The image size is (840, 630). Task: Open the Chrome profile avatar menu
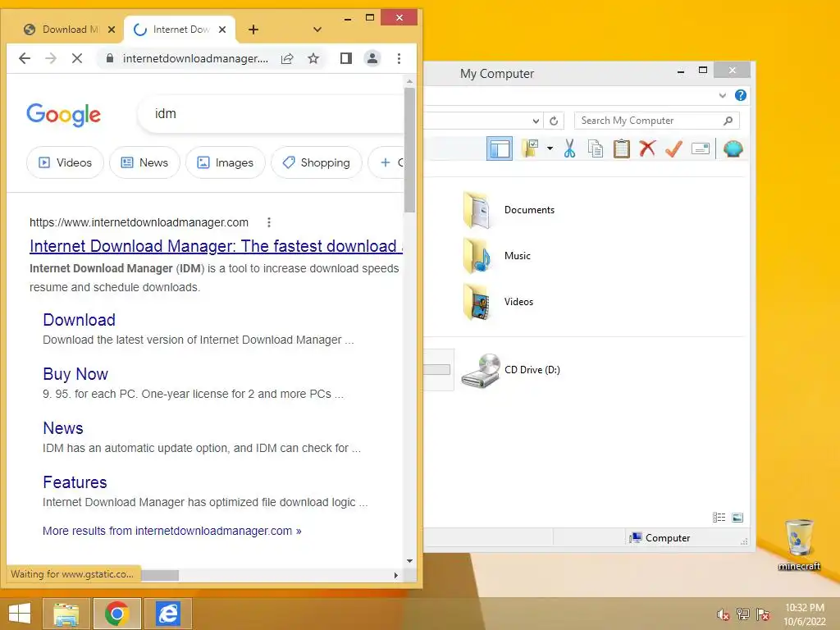pos(372,58)
